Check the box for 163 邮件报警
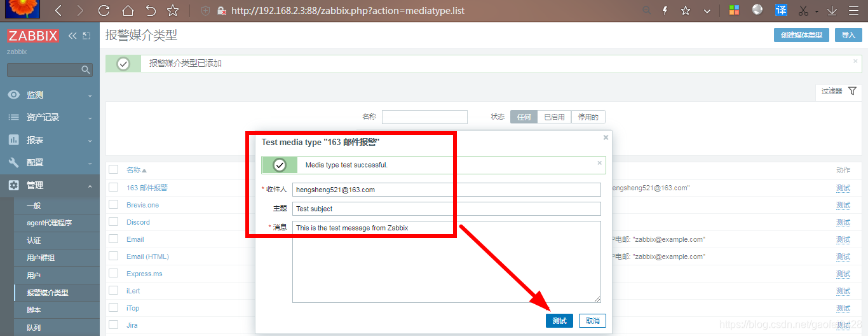The image size is (868, 336). (113, 187)
